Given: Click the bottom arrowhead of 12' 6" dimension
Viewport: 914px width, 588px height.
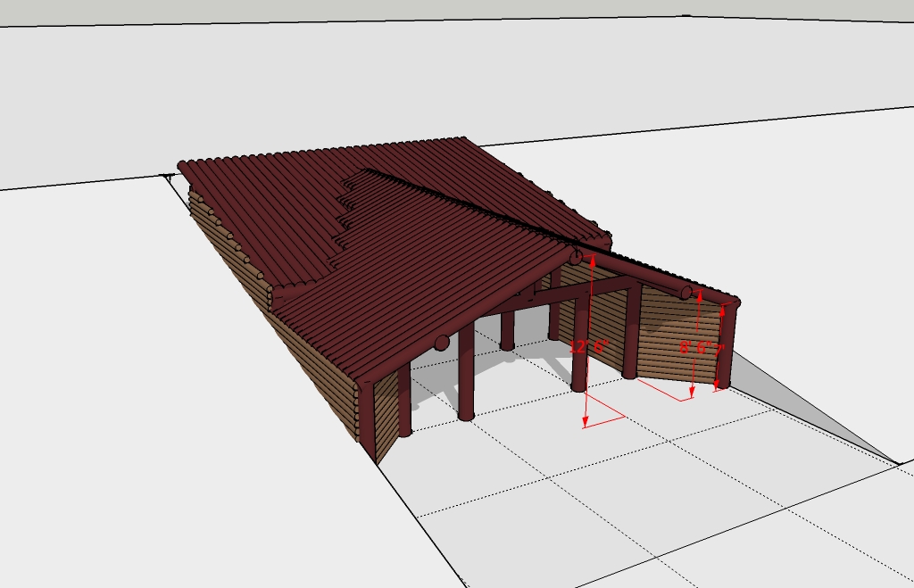Looking at the screenshot, I should pos(586,421).
